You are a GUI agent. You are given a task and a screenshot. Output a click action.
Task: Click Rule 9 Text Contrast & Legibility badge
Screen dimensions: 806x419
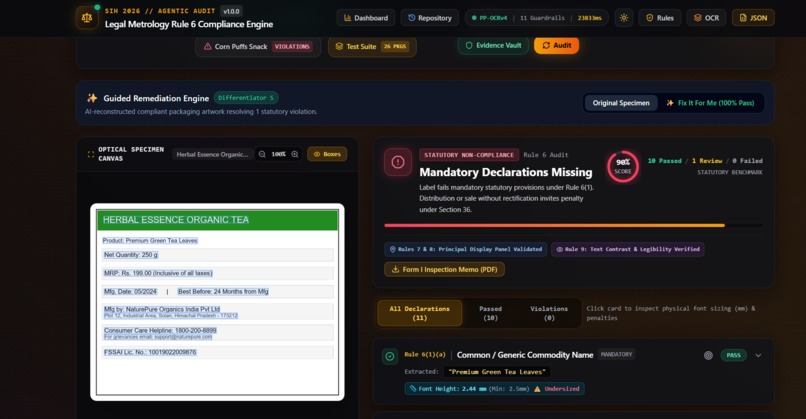tap(628, 249)
